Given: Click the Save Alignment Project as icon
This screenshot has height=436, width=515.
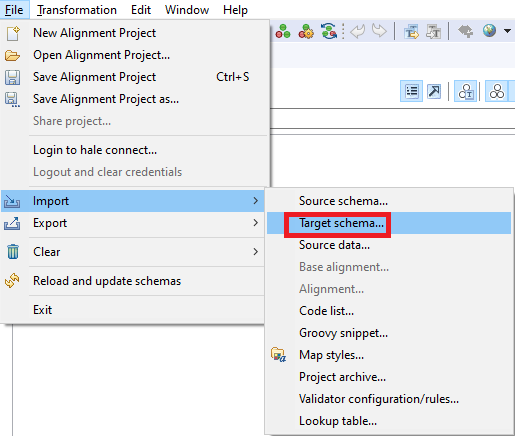Looking at the screenshot, I should coord(12,99).
